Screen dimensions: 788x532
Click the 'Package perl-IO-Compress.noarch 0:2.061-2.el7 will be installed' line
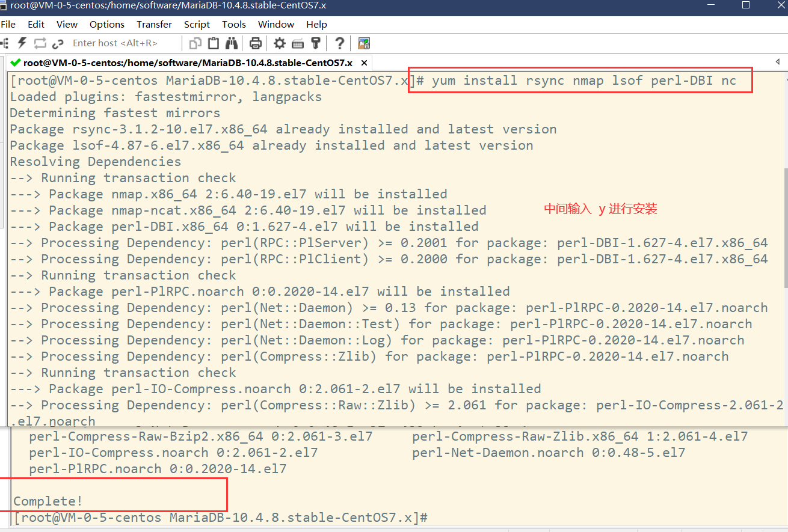click(275, 389)
